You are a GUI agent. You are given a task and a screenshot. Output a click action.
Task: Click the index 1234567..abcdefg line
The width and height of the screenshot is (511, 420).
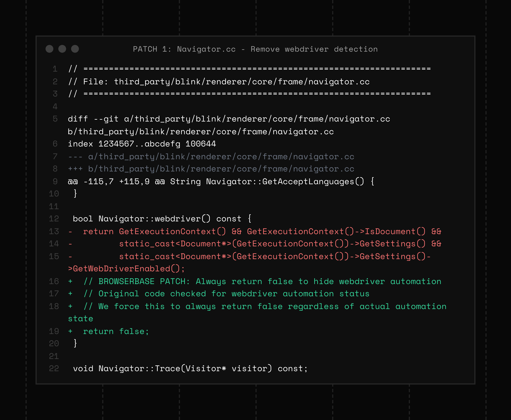(142, 144)
